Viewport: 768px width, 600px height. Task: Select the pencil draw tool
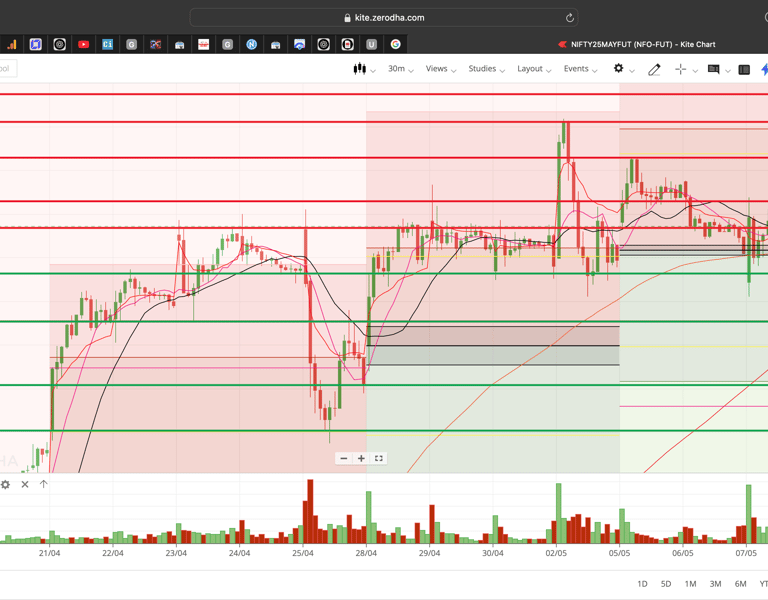pyautogui.click(x=654, y=70)
